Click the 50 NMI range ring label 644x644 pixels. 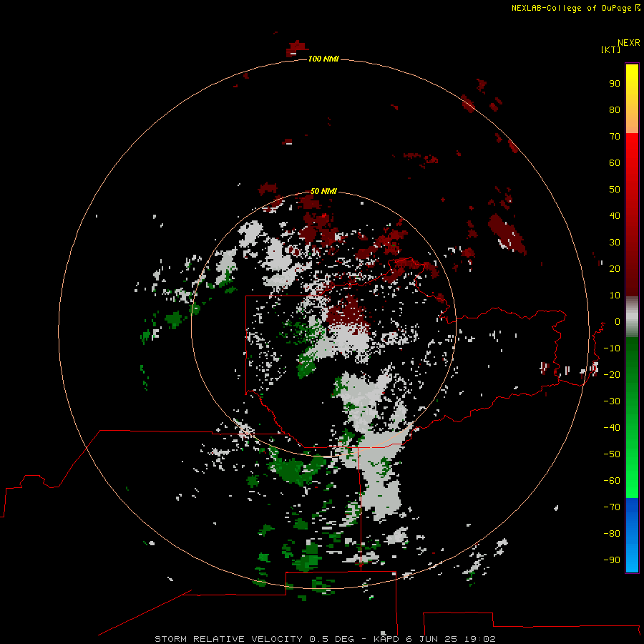click(323, 191)
